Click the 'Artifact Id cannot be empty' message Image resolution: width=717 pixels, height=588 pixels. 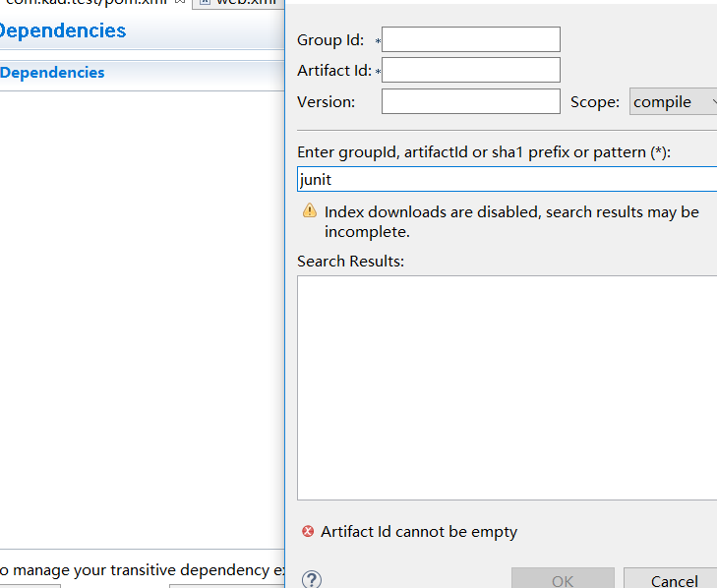(419, 532)
